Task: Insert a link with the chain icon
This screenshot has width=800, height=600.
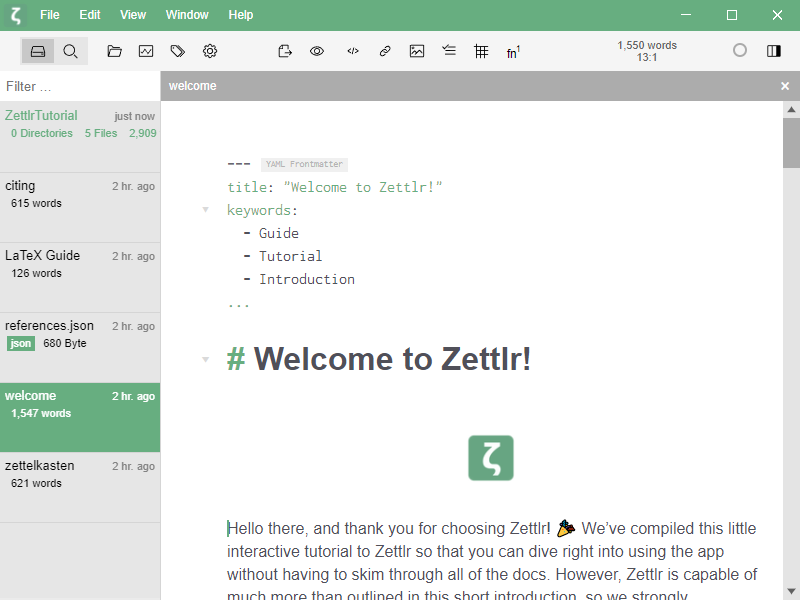Action: click(x=385, y=51)
